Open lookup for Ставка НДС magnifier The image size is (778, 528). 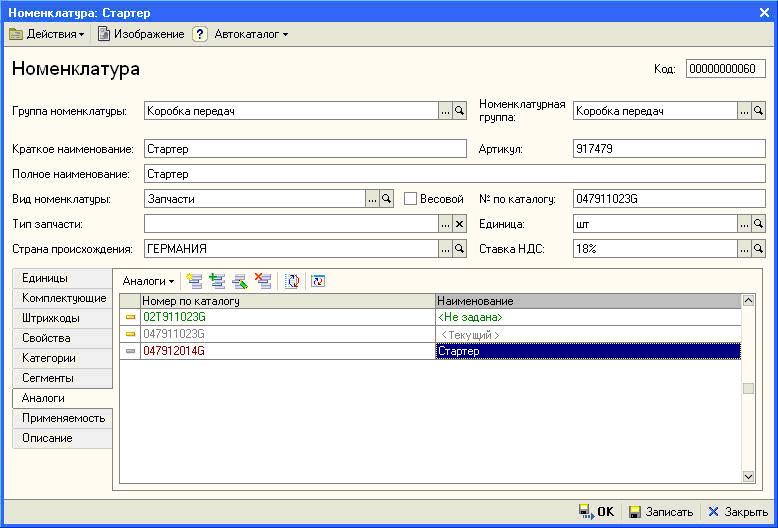pos(758,248)
